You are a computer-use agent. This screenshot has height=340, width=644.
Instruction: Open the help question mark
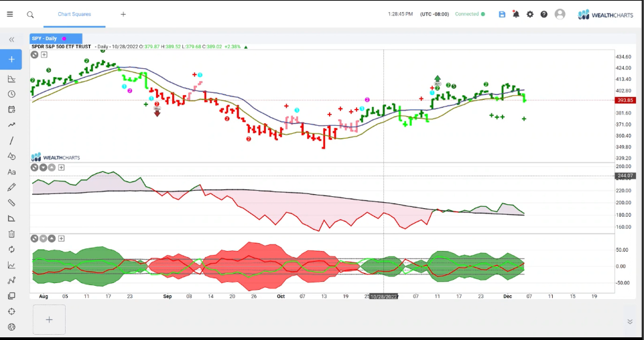[x=543, y=14]
